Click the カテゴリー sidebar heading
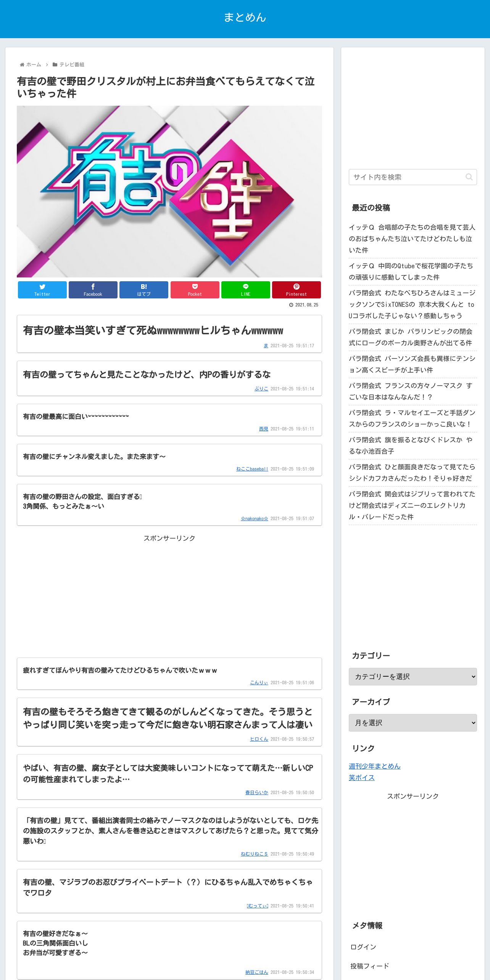The width and height of the screenshot is (490, 980). tap(371, 655)
